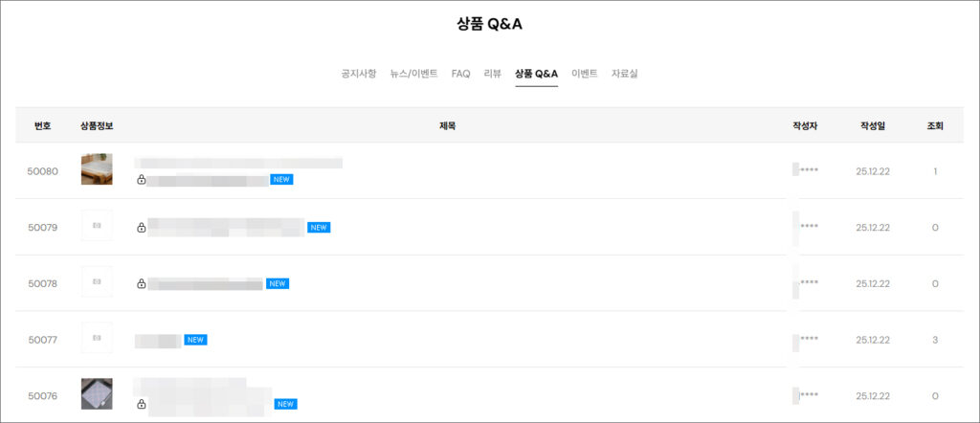The image size is (980, 423).
Task: Switch to the 공지사항 tab
Action: pos(359,74)
